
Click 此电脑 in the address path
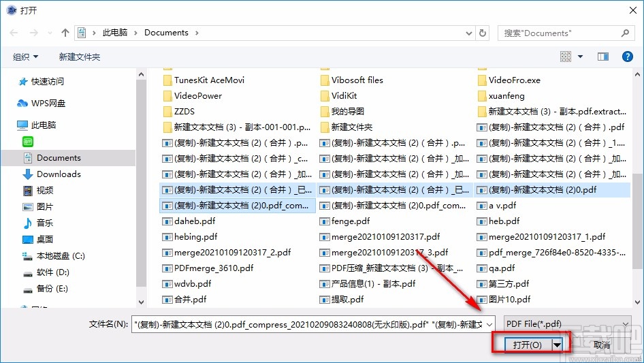click(115, 33)
